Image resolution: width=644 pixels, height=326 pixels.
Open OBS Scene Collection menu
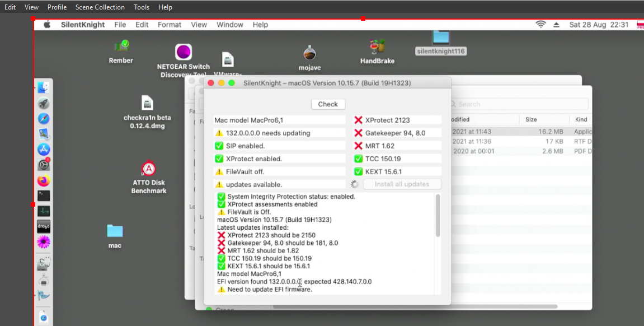click(x=100, y=7)
